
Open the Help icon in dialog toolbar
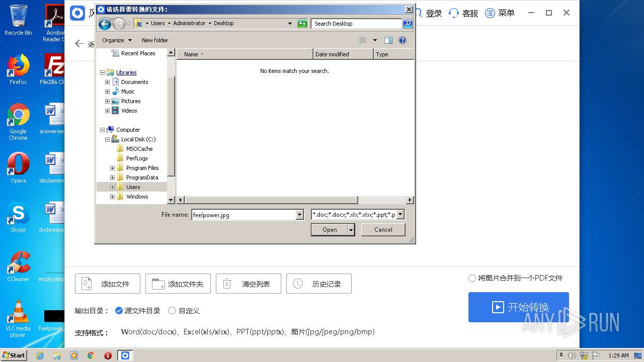coord(402,40)
